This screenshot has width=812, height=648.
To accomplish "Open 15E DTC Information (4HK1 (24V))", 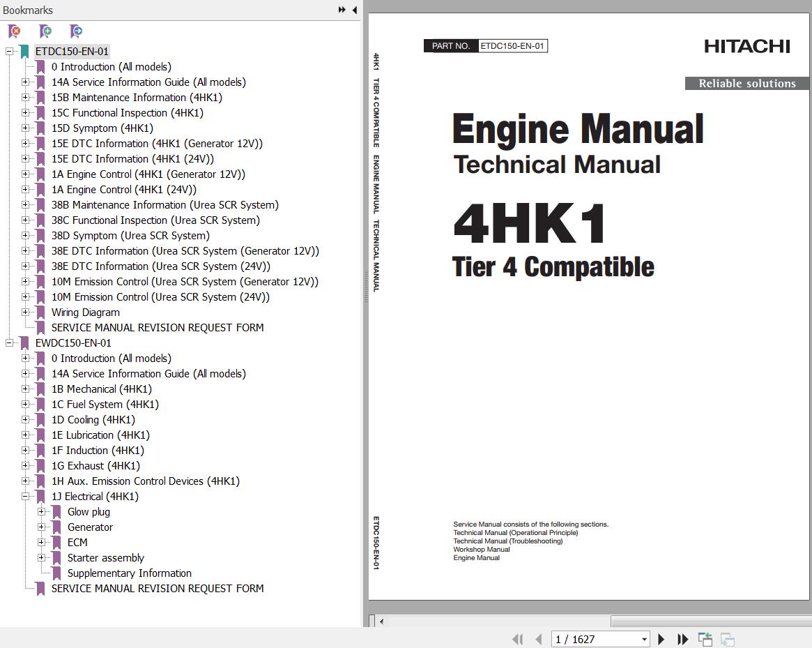I will [x=132, y=158].
